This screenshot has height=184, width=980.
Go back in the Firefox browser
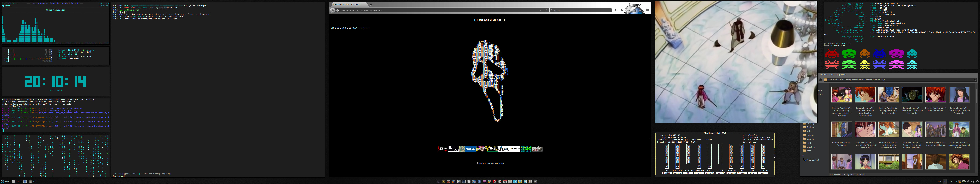pos(333,10)
